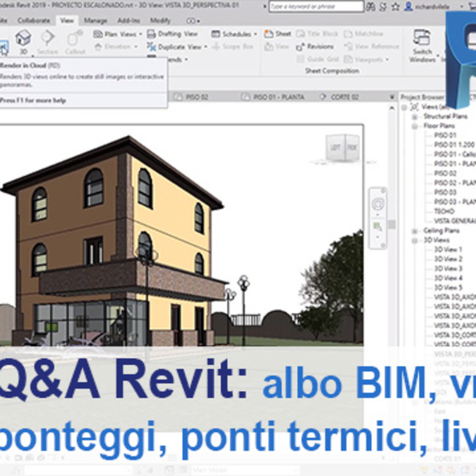Expand Structural Plans node
This screenshot has width=476, height=476.
point(415,117)
